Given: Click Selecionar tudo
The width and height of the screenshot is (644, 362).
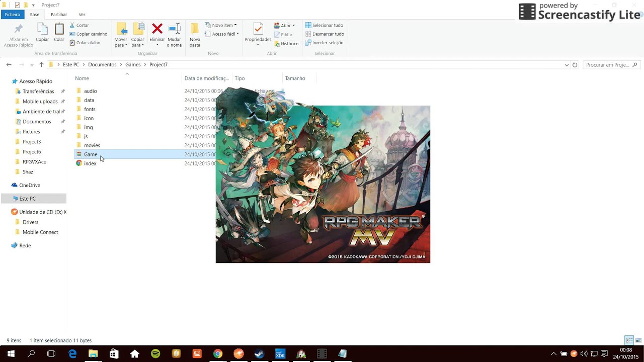Looking at the screenshot, I should pos(324,25).
